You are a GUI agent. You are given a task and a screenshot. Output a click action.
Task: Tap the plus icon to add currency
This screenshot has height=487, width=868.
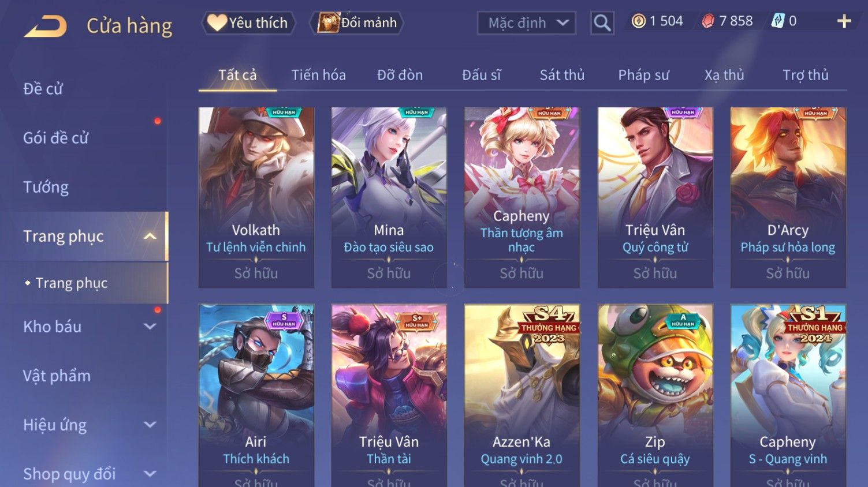[844, 21]
